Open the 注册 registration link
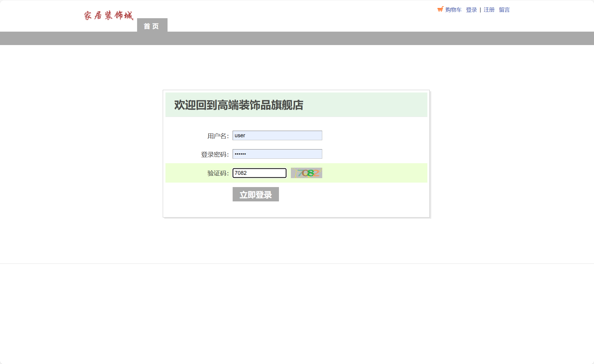This screenshot has width=594, height=364. tap(489, 10)
